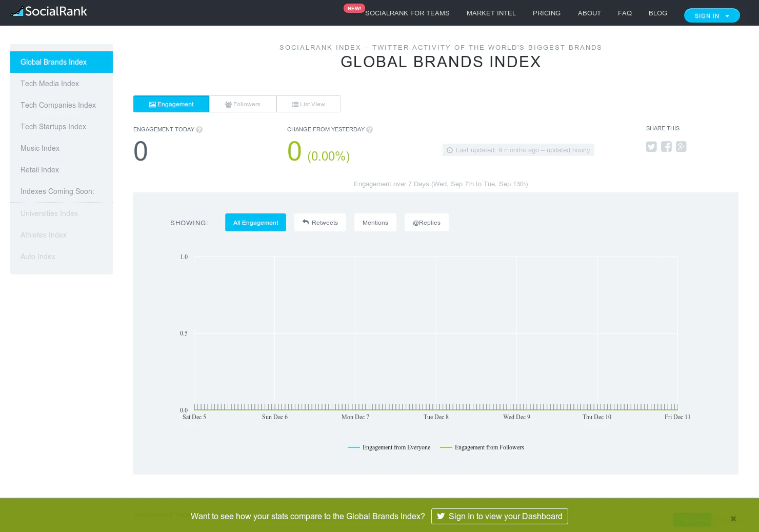
Task: Open the MARKET INTEL menu
Action: coord(490,13)
